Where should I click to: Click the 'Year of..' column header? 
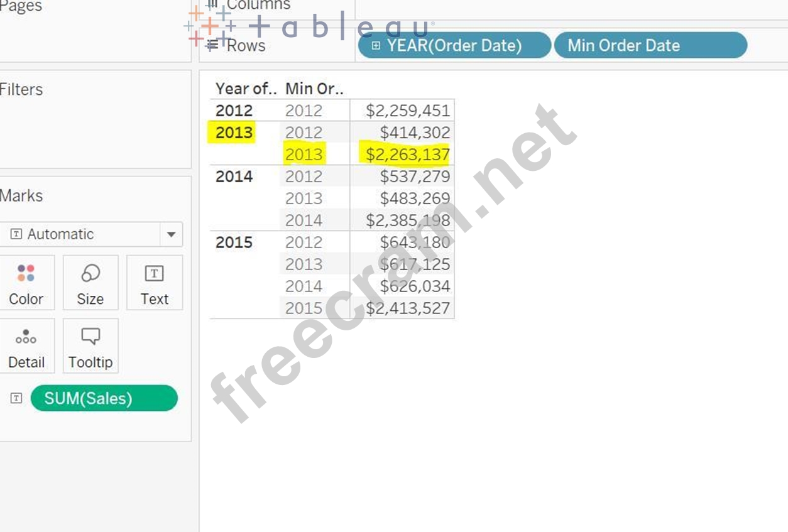[x=246, y=89]
